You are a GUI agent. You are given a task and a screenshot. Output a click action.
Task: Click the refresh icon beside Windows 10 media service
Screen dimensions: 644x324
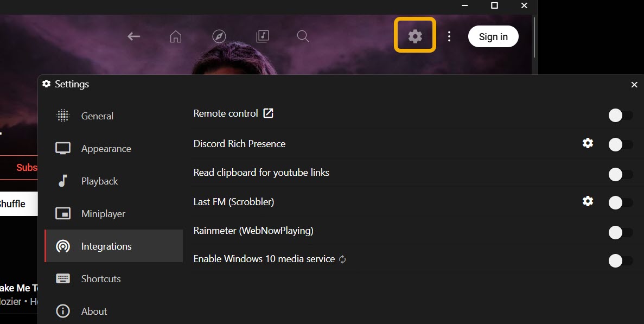342,259
